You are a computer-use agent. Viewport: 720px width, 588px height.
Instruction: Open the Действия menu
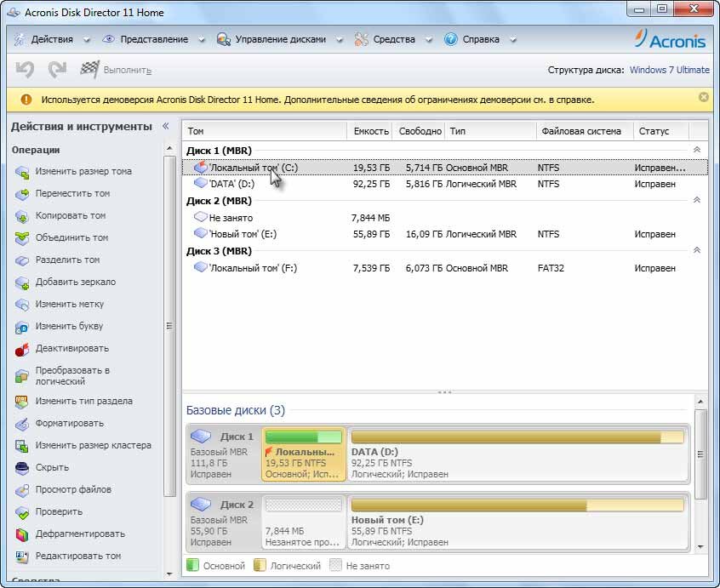tap(52, 39)
